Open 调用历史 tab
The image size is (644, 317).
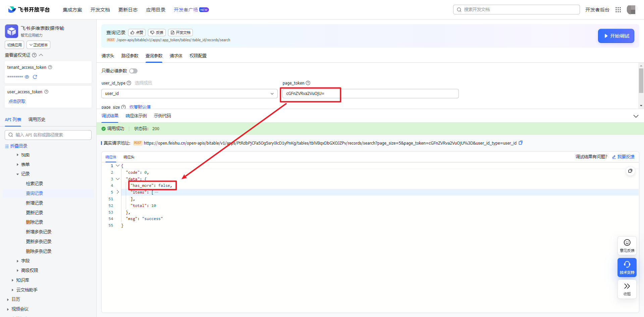click(37, 119)
